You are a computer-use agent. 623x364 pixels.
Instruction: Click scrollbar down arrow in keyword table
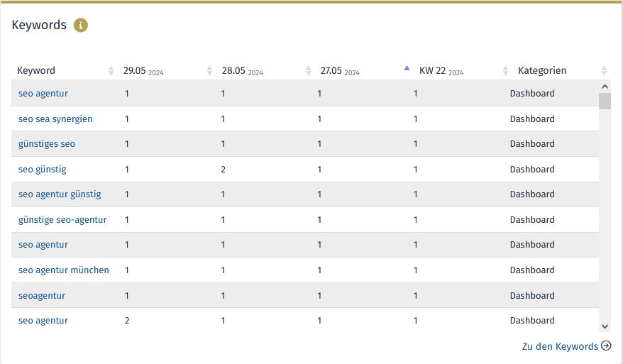point(605,326)
